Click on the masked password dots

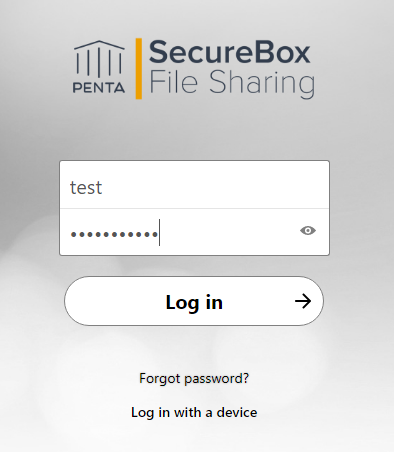coord(114,234)
